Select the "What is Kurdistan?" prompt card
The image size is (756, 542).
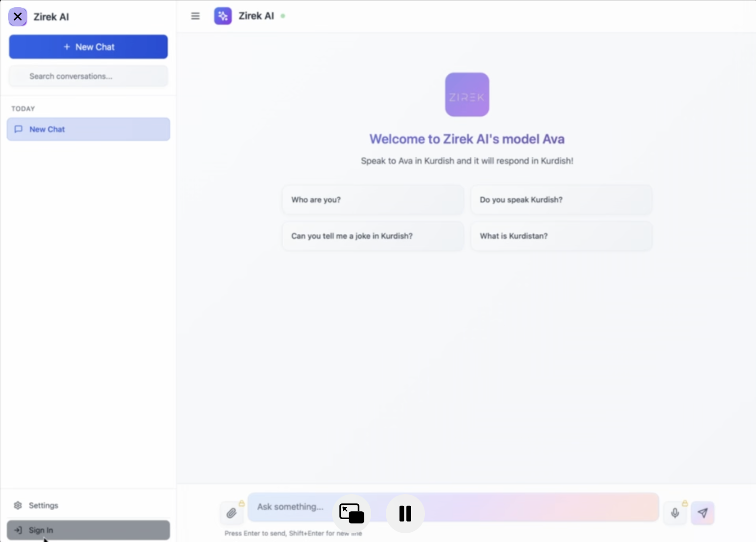[561, 236]
